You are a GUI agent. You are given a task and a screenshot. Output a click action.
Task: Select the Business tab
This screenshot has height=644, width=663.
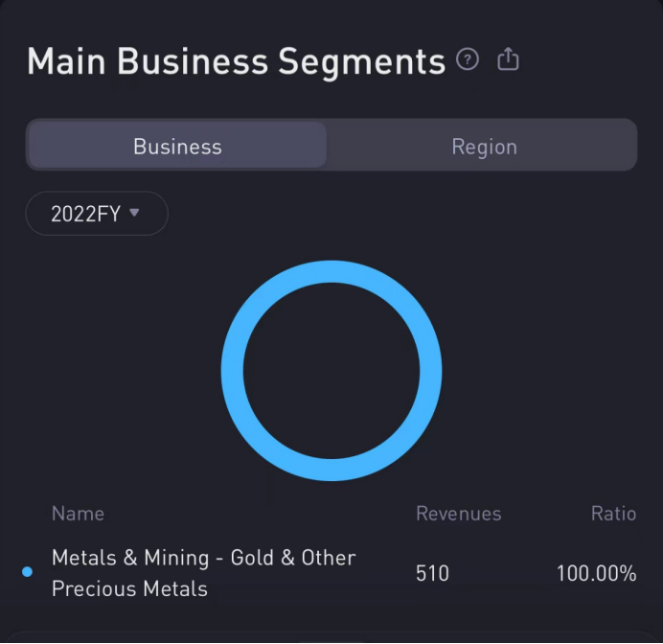point(177,147)
